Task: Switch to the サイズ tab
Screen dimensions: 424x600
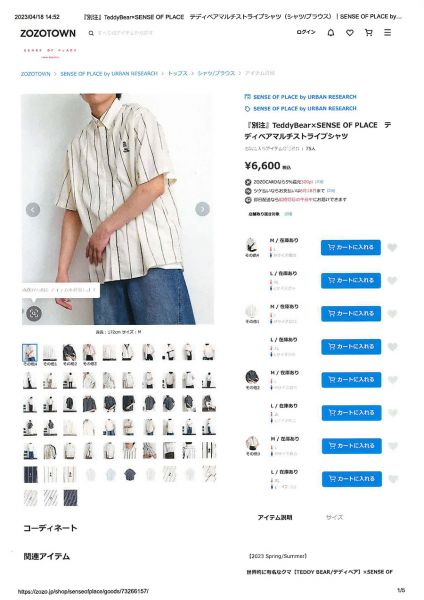Action: click(x=334, y=517)
